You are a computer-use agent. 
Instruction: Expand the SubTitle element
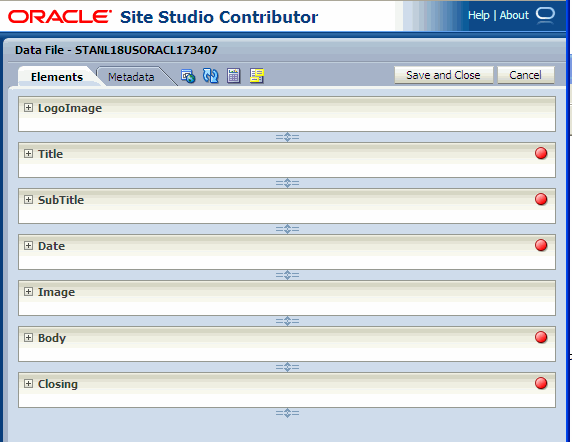[28, 199]
